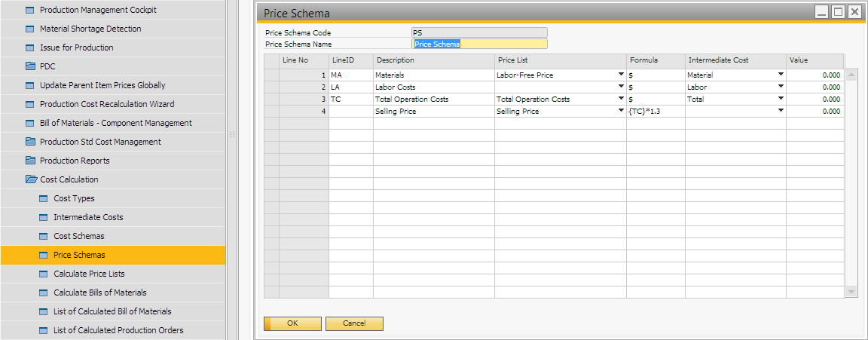This screenshot has width=868, height=340.
Task: Click the Production Management Cockpit icon
Action: pos(30,10)
